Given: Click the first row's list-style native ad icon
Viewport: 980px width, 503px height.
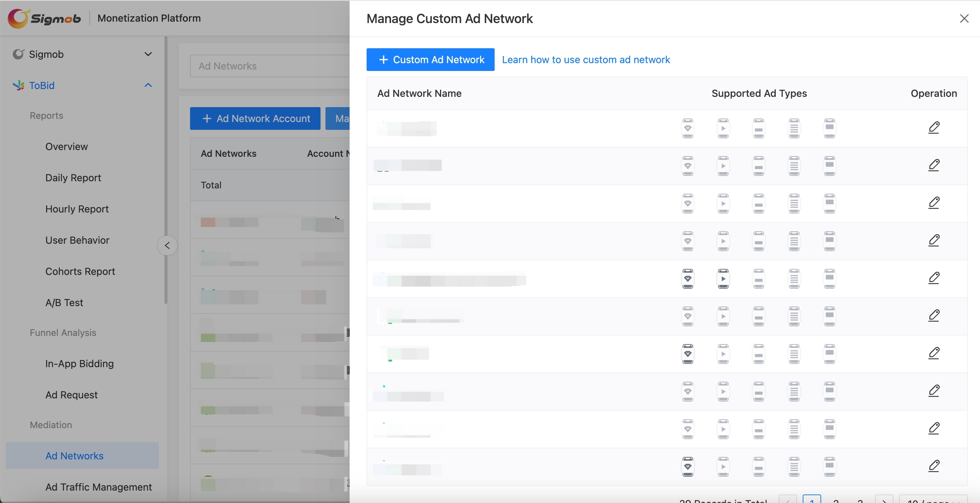Looking at the screenshot, I should pyautogui.click(x=794, y=128).
